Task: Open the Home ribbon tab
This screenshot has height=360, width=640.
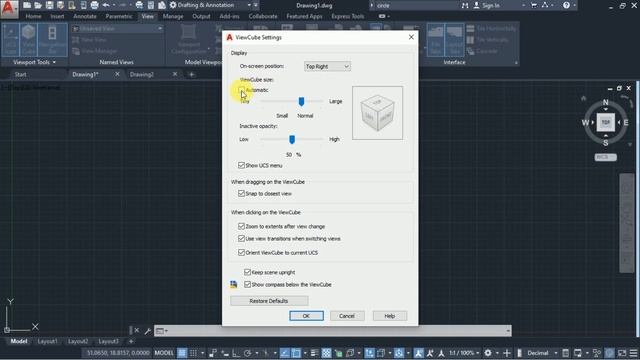Action: [33, 16]
